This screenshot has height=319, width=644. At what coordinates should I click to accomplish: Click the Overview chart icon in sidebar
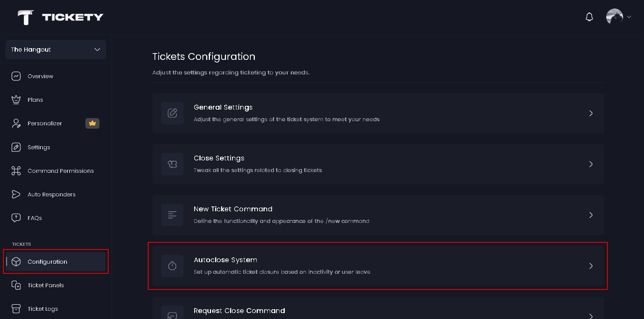click(16, 76)
